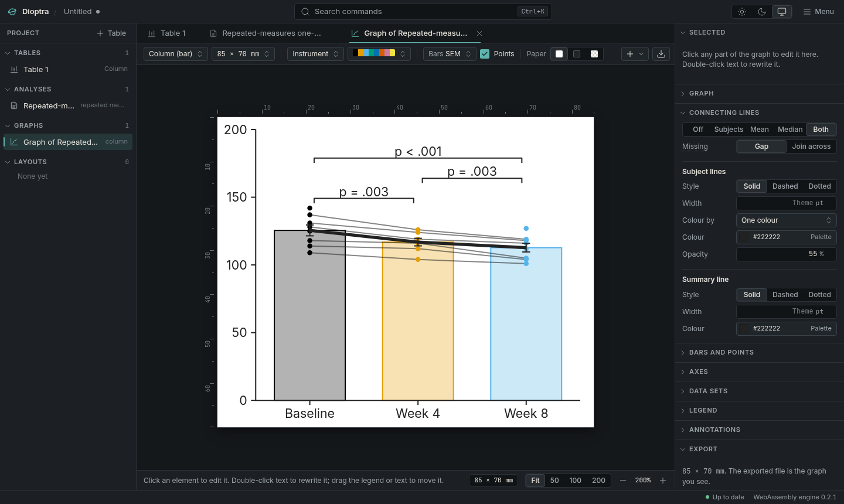The height and width of the screenshot is (504, 844).
Task: Click the minus zoom-out icon
Action: coord(623,481)
